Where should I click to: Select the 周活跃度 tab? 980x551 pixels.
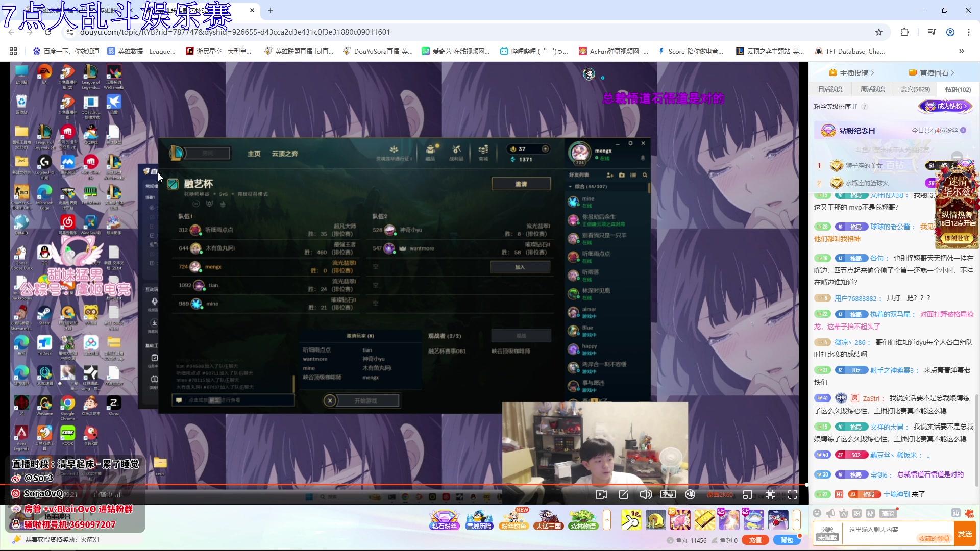click(x=873, y=89)
